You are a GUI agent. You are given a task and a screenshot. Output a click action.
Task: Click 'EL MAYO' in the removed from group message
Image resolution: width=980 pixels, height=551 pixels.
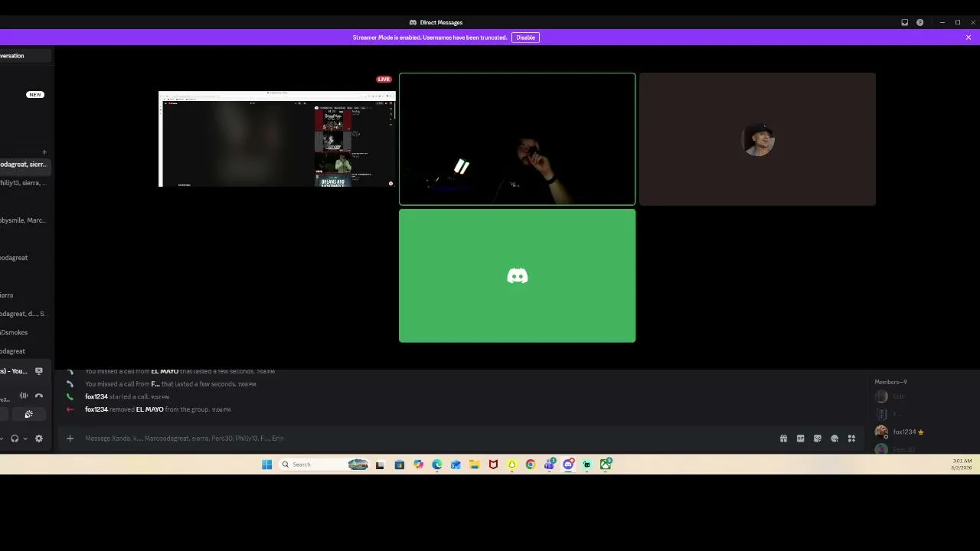[x=149, y=409]
